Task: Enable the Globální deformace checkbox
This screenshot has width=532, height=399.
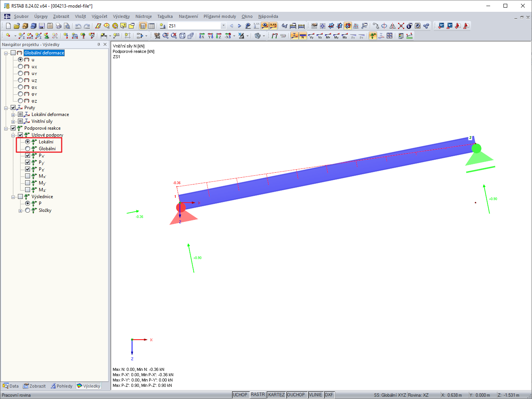Action: (x=13, y=53)
